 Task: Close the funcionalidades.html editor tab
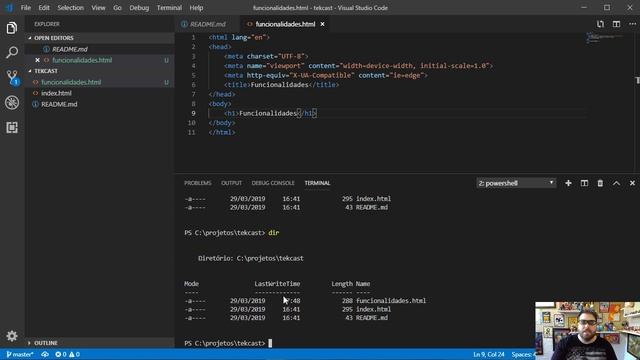coord(322,24)
